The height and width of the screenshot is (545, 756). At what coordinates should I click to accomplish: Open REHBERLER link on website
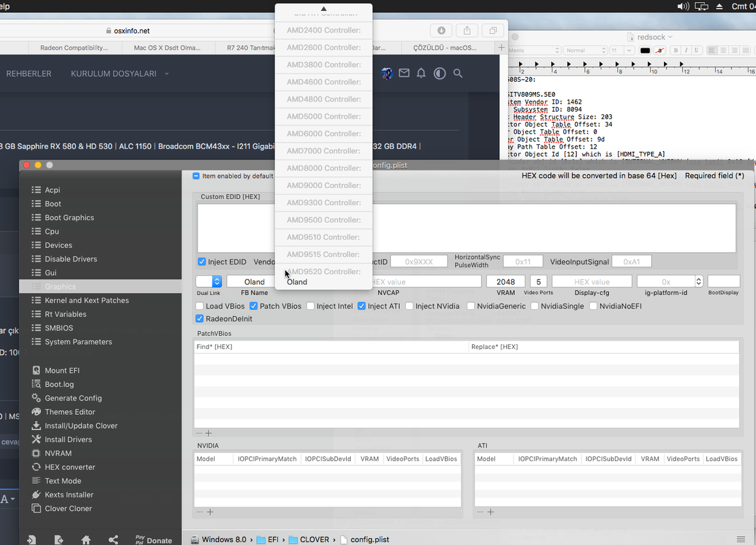click(x=29, y=74)
